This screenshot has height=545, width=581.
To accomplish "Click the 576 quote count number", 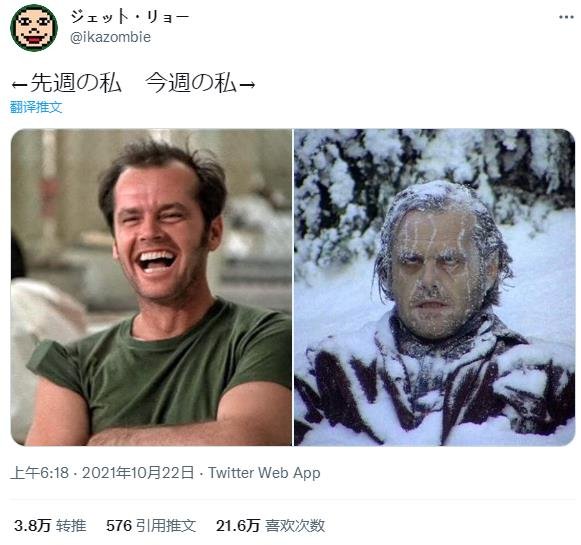I will (119, 525).
